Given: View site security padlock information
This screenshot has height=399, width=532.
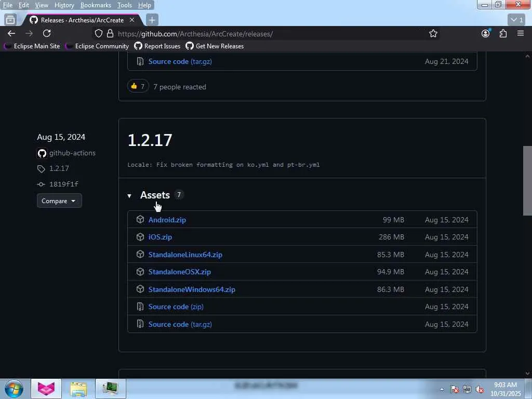Looking at the screenshot, I should pos(110,33).
